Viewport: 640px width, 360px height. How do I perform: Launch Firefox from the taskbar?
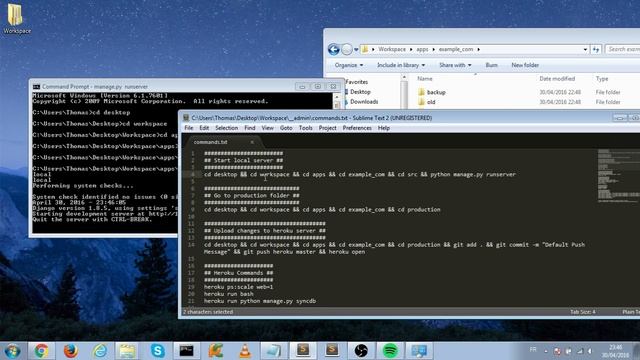tap(71, 351)
